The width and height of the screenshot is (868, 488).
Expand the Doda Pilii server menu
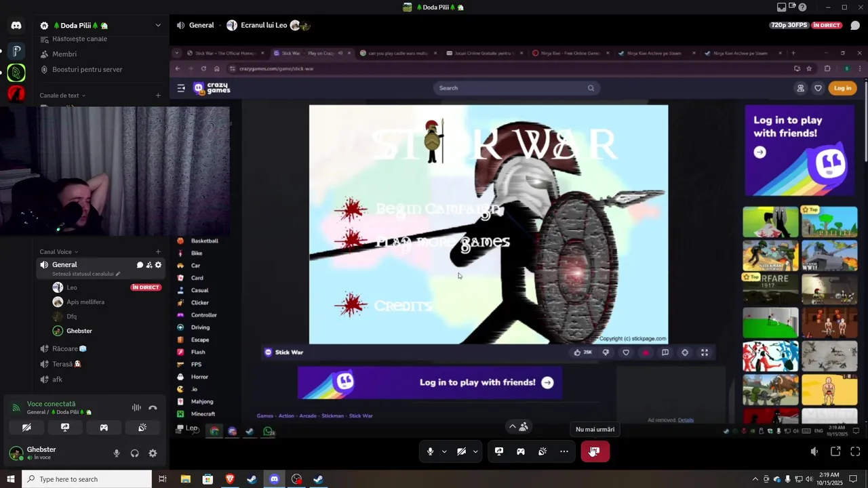point(158,25)
